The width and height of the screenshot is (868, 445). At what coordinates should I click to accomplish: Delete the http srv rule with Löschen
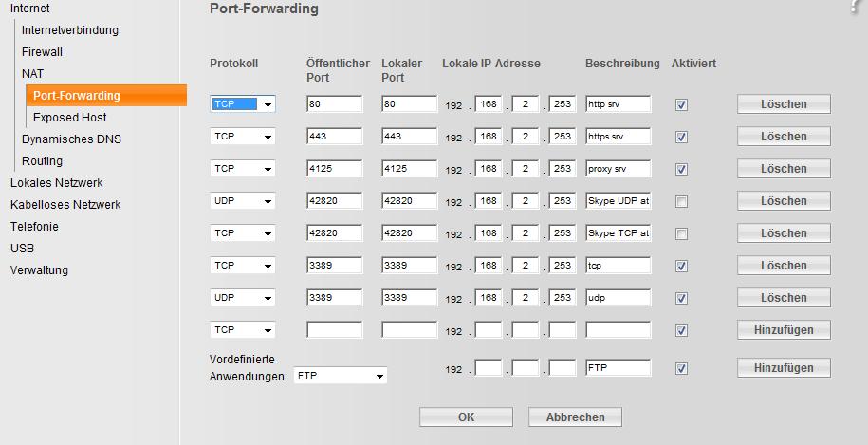tap(784, 104)
